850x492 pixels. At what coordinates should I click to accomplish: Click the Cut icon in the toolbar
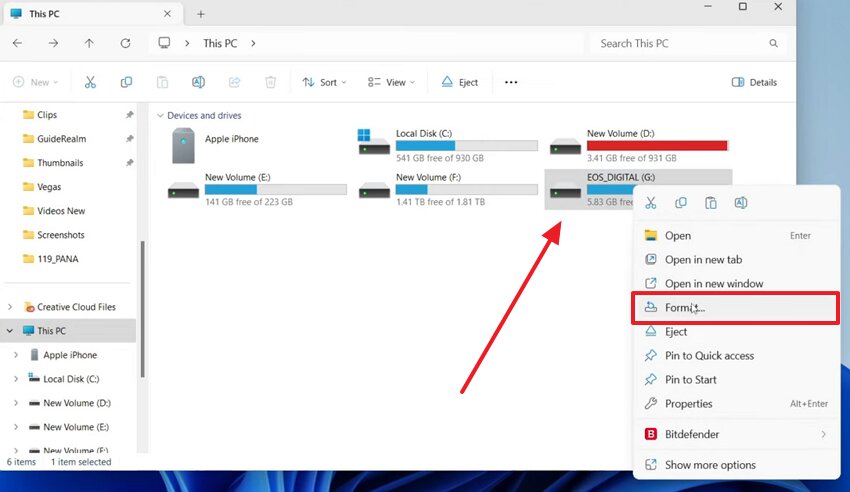pos(90,82)
